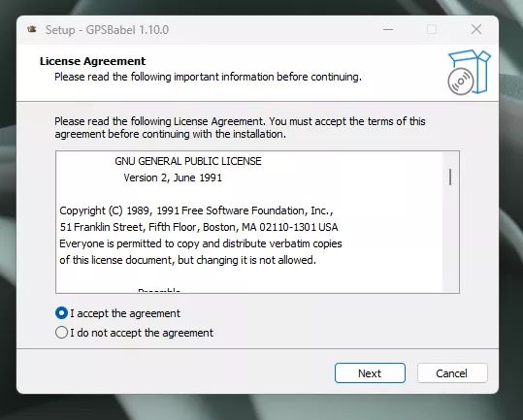Screen dimensions: 523x420
Task: Click the "Setup - GPSBabel 1.10.0" window title
Action: (x=107, y=30)
